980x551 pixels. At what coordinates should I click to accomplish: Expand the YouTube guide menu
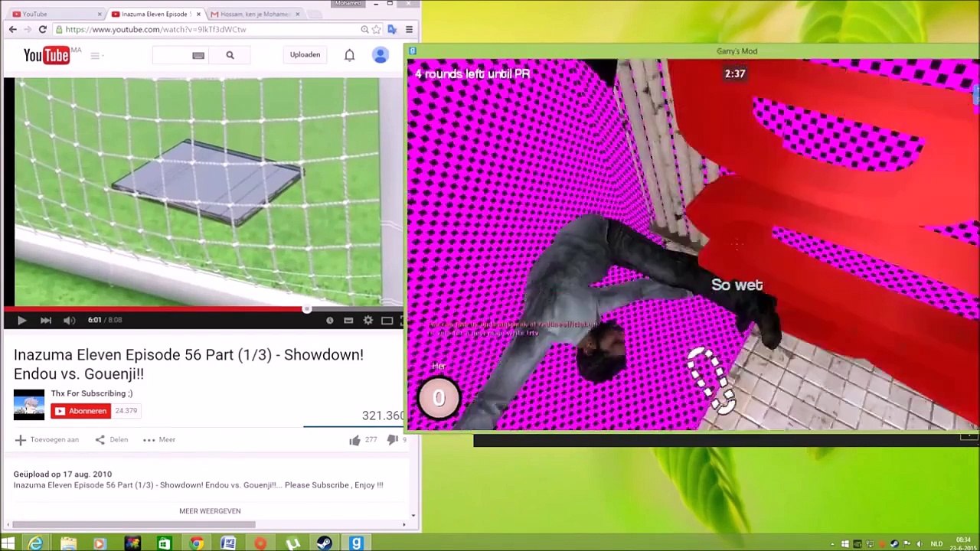(95, 55)
